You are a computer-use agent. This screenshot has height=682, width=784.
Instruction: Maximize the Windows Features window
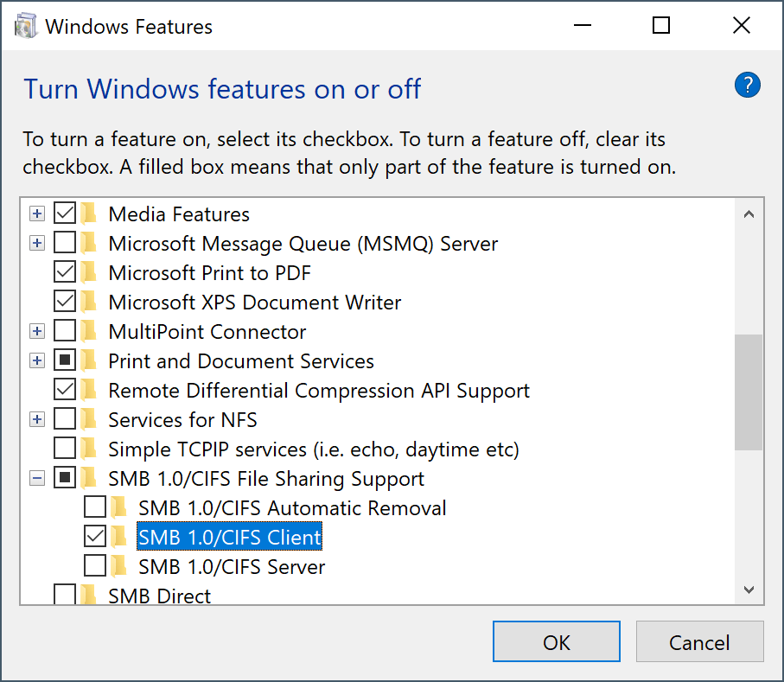click(x=661, y=25)
